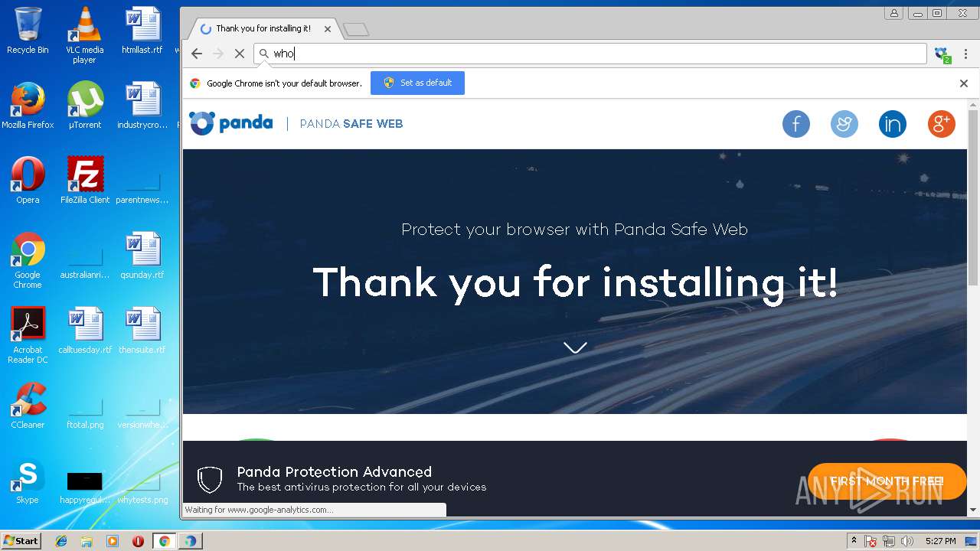The width and height of the screenshot is (980, 551).
Task: Open the media player taskbar icon
Action: click(113, 541)
